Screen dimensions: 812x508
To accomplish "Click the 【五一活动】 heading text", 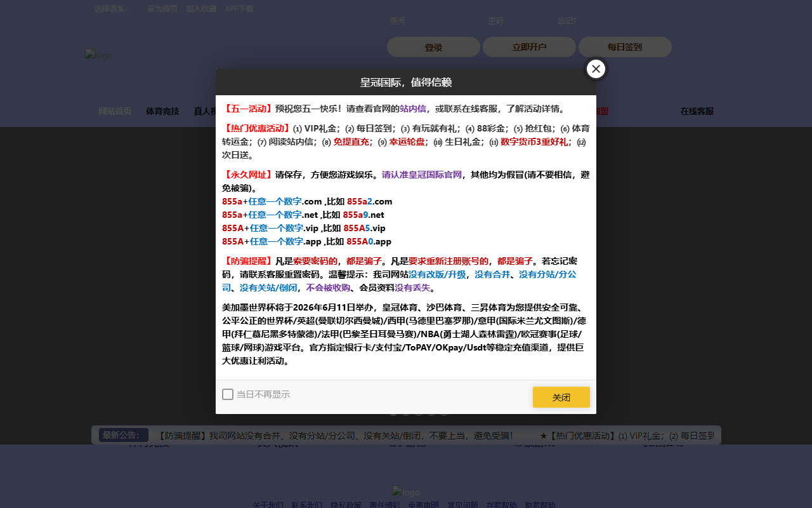I will (249, 109).
